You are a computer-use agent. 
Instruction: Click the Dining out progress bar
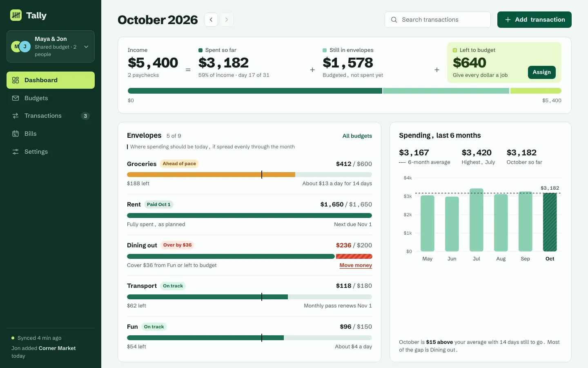click(x=249, y=256)
